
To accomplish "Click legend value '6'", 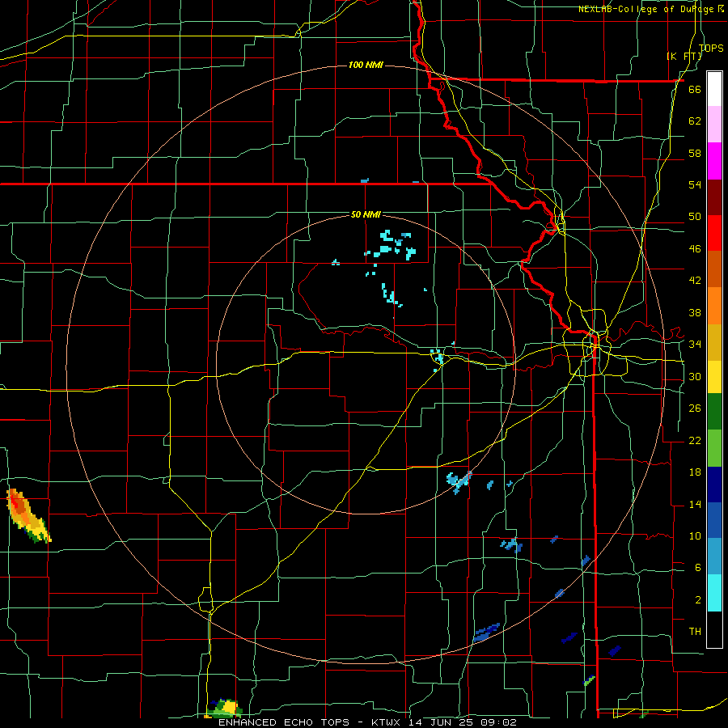I will [x=697, y=567].
